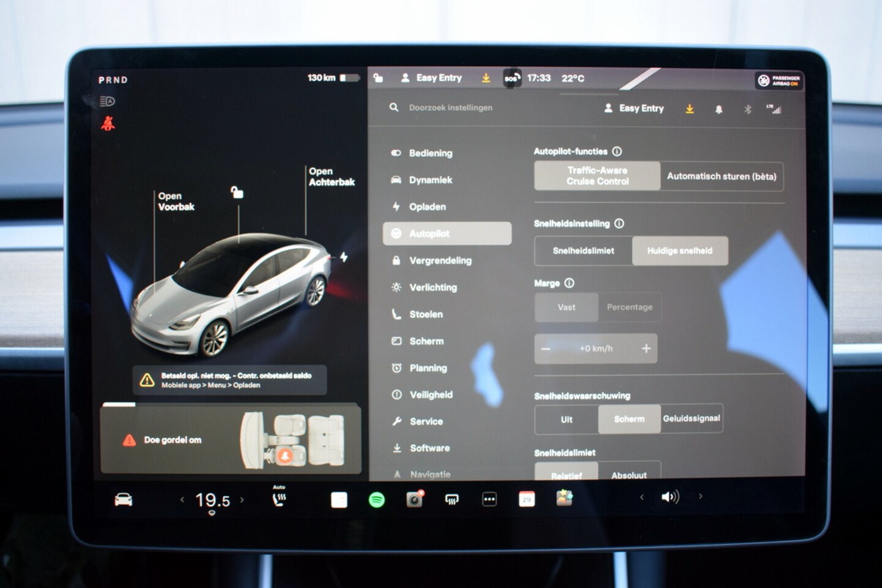Show info for Snelheidsinstelling
Viewport: 882px width, 588px height.
coord(619,224)
